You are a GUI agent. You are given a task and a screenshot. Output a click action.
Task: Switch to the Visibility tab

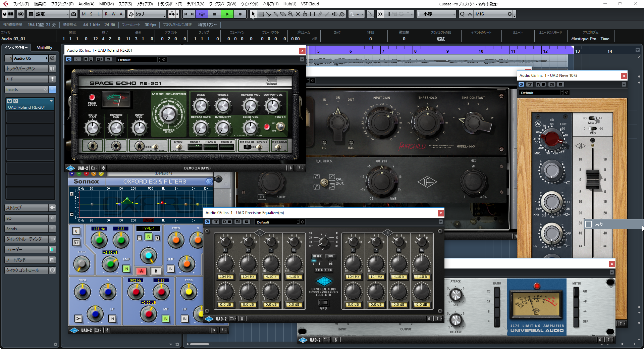[45, 48]
